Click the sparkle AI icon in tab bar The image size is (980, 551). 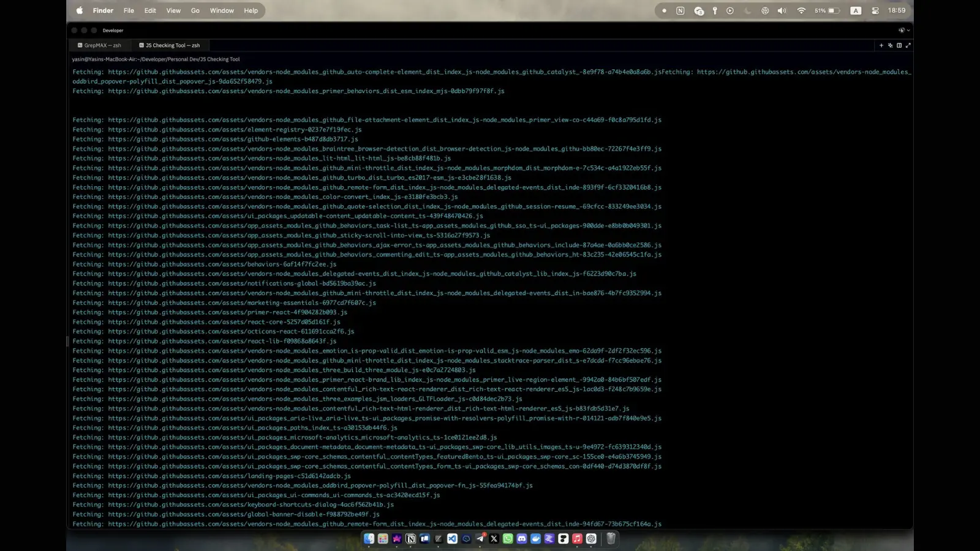tap(890, 45)
